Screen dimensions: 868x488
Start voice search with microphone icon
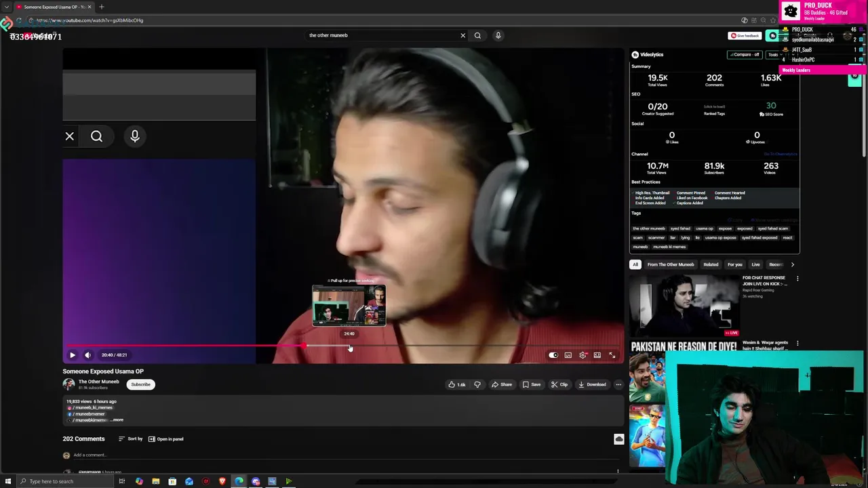coord(498,35)
